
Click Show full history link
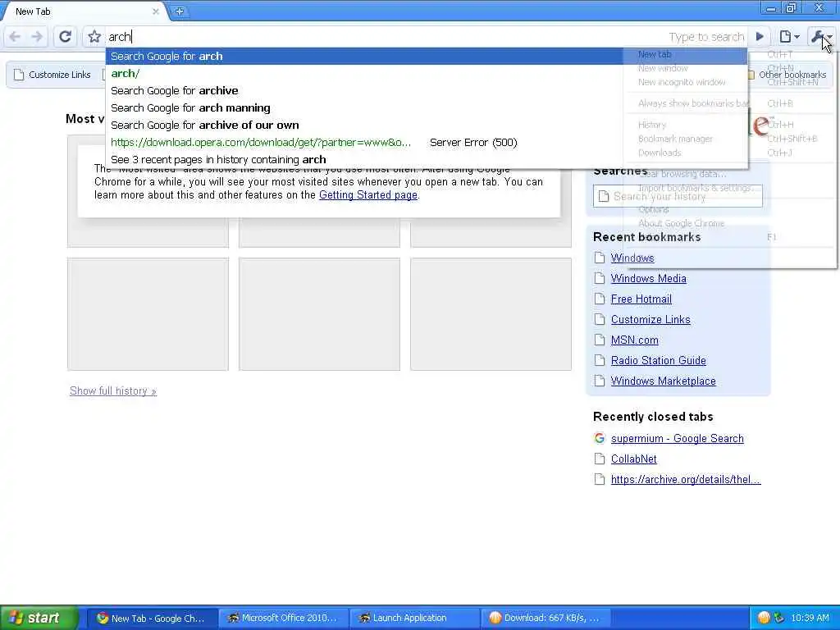113,391
